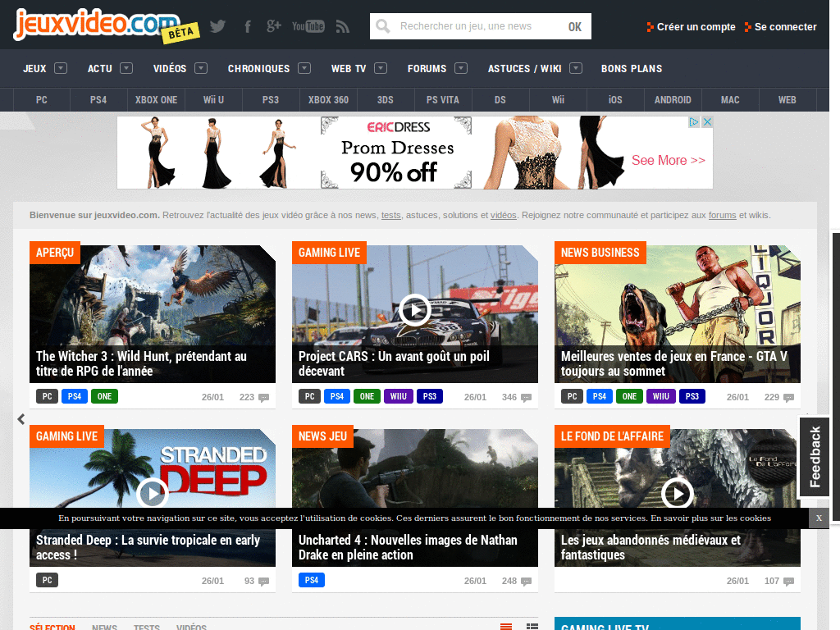Select PS3 tag under Meilleures ventes
Viewport: 840px width, 630px height.
pos(692,396)
